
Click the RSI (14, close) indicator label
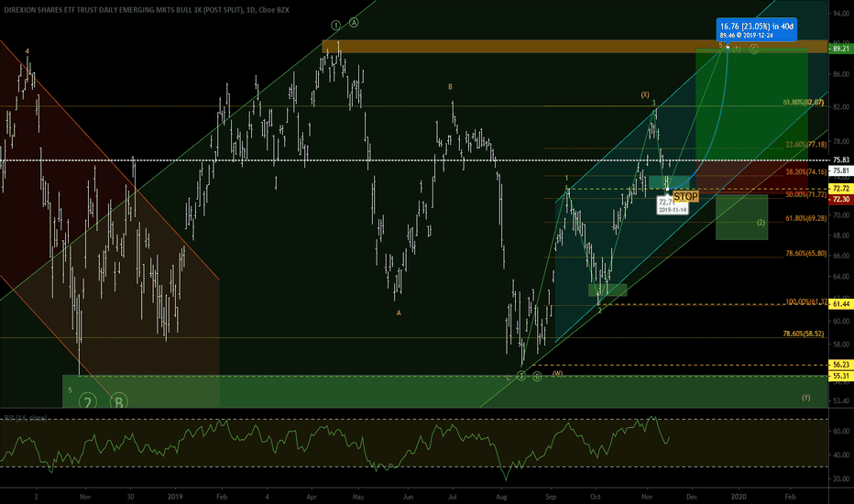26,418
